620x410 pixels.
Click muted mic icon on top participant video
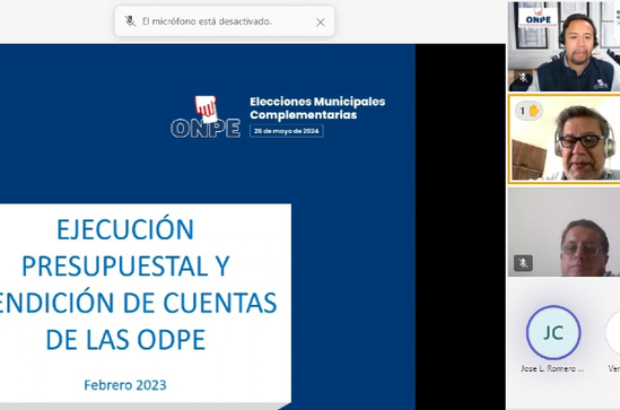(x=523, y=77)
